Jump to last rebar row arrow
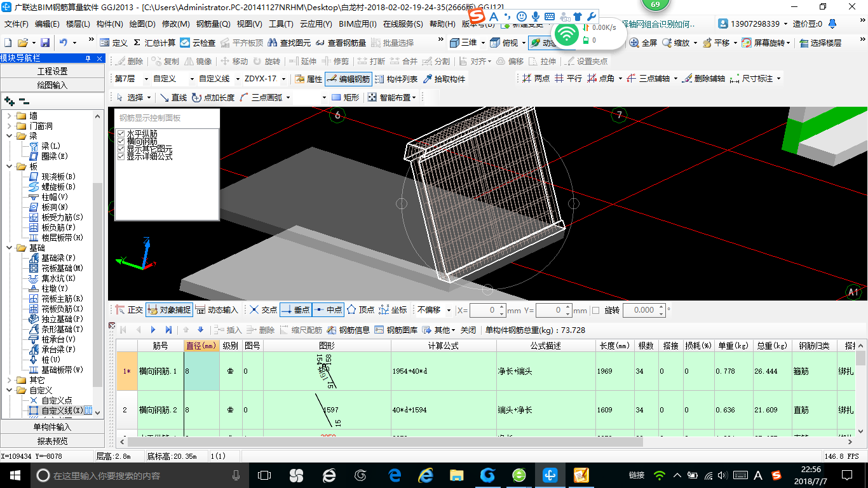 168,330
